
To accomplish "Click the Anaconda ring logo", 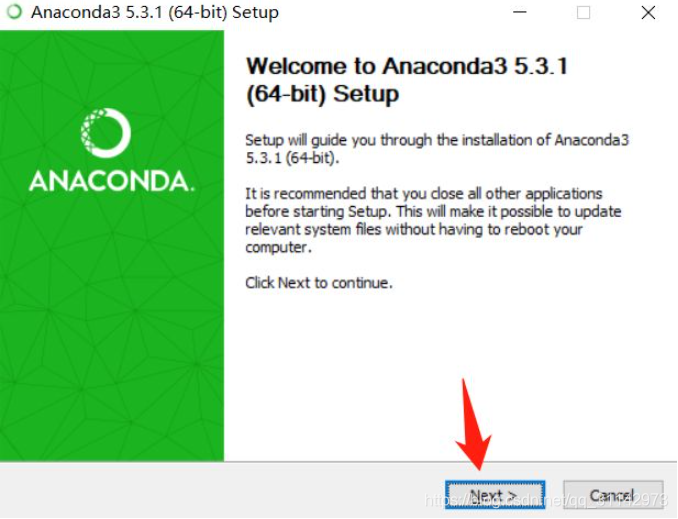I will point(106,133).
